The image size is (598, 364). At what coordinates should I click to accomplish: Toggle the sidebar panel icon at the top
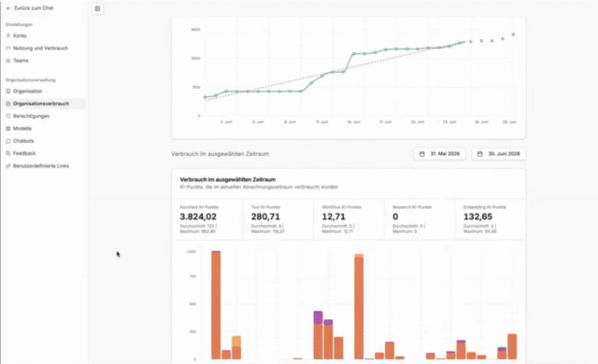(97, 8)
